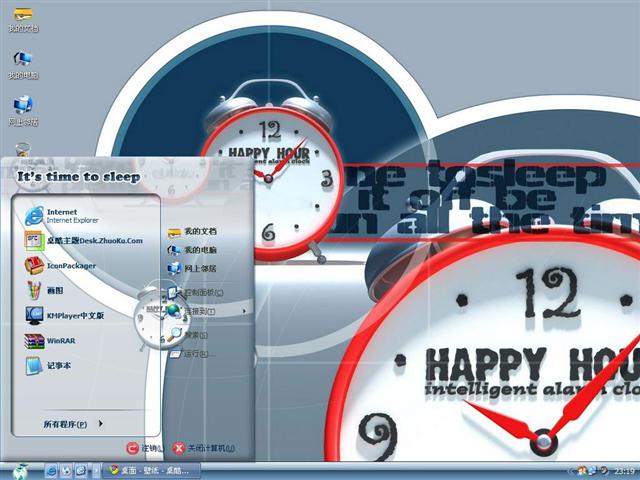
Task: Open 搜索(S) search from Start menu
Action: [188, 335]
